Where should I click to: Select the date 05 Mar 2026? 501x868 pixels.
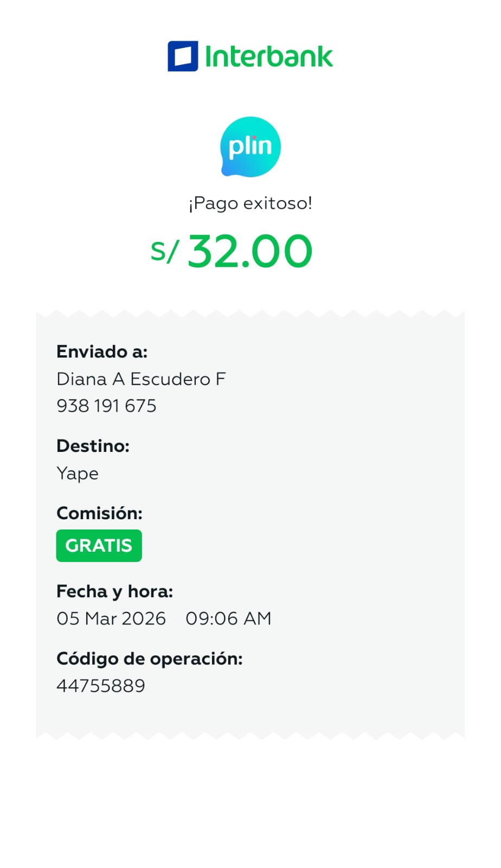[111, 618]
